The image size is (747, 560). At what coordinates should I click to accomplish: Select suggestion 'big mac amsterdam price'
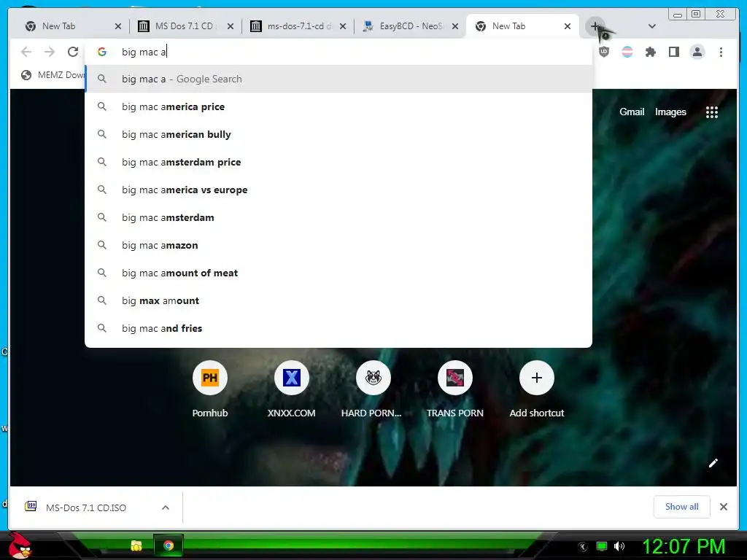pyautogui.click(x=338, y=162)
